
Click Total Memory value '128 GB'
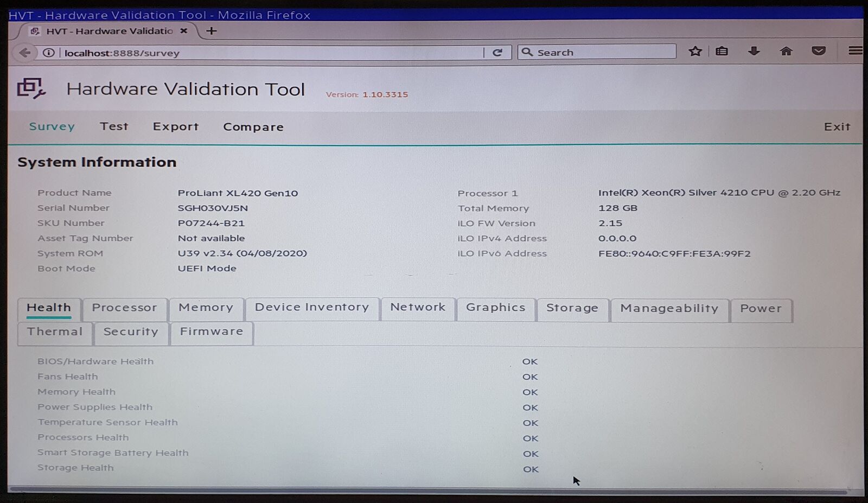[618, 208]
